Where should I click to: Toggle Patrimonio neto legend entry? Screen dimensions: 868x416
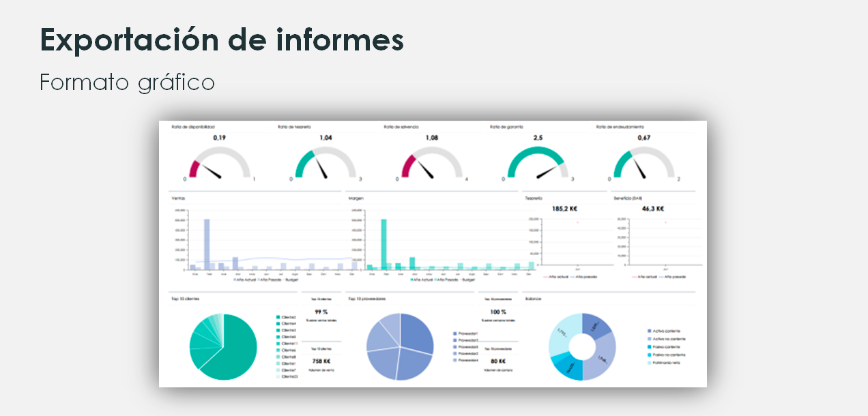[x=663, y=363]
